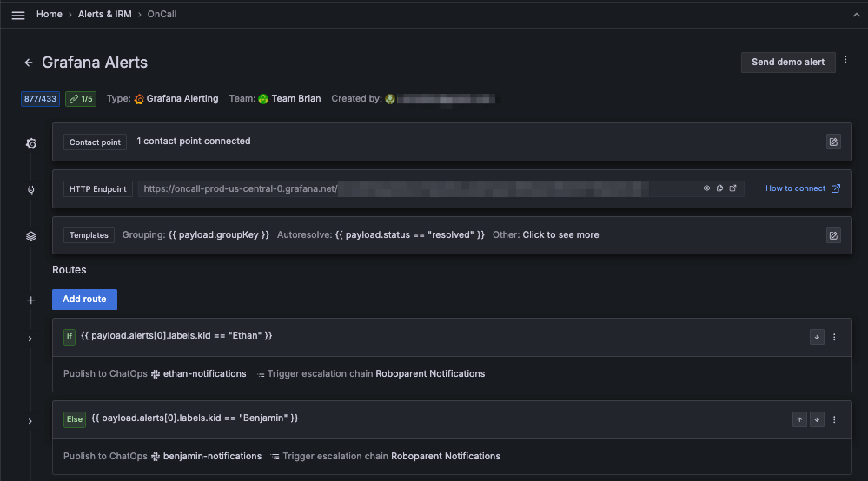Copy the HTTP Endpoint URL
This screenshot has width=868, height=481.
tap(719, 188)
